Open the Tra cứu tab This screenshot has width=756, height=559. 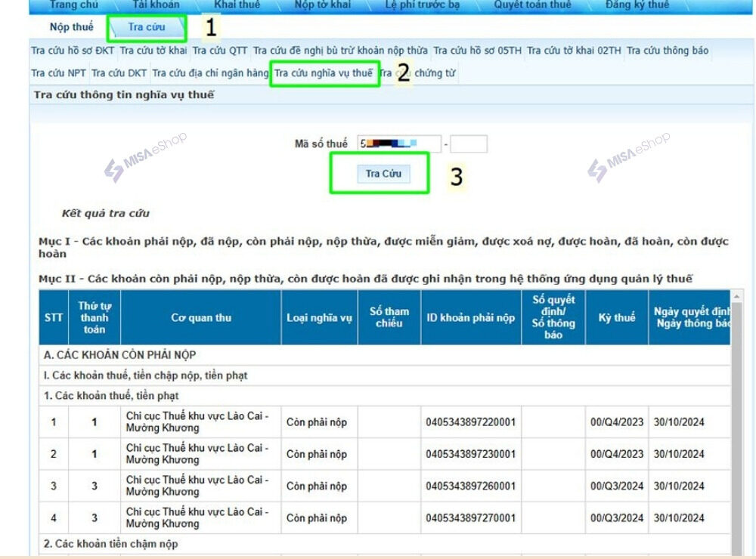pos(147,28)
